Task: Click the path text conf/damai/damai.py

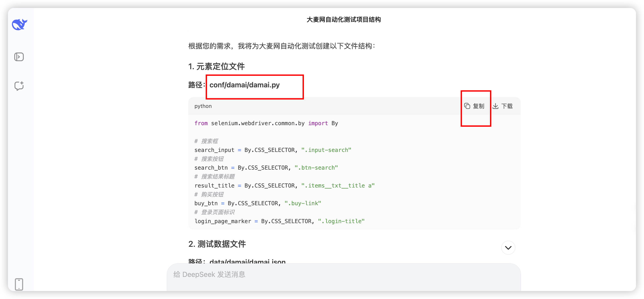Action: pyautogui.click(x=244, y=85)
